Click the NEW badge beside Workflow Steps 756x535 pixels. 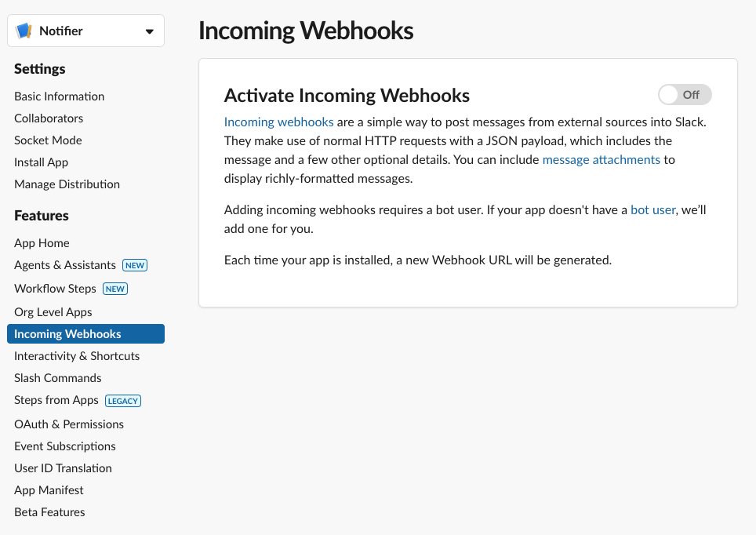[115, 289]
